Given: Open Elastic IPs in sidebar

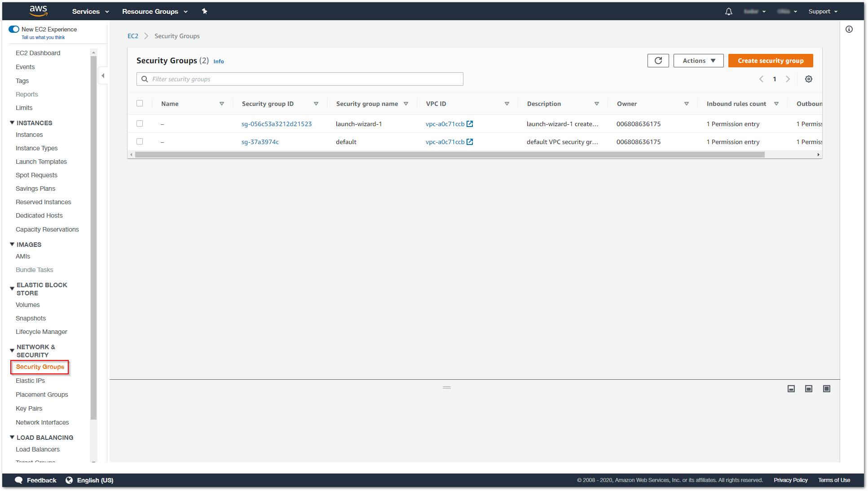Looking at the screenshot, I should click(30, 381).
